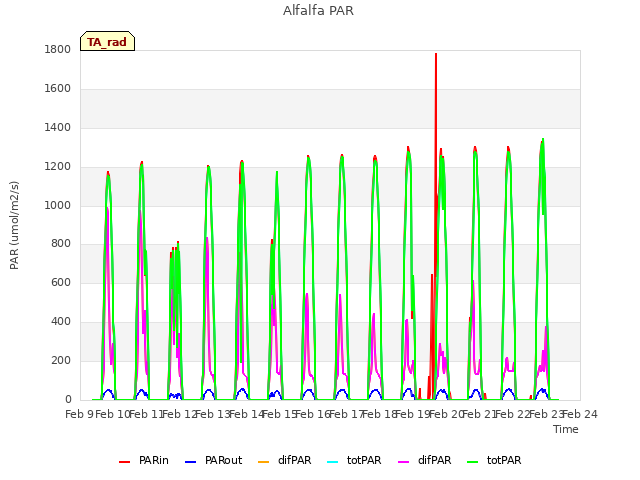Viewport: 640px width, 480px height.
Task: Click the TA_rad annotation label
Action: 107,41
